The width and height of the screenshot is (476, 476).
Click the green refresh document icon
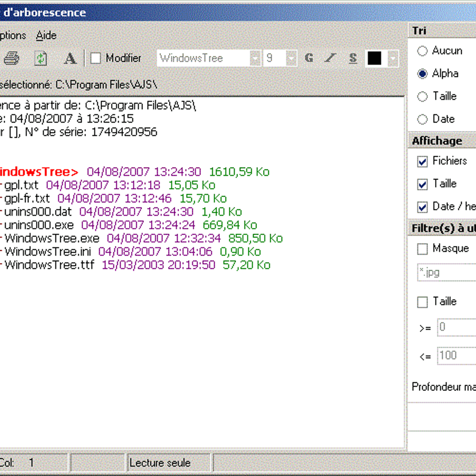40,58
